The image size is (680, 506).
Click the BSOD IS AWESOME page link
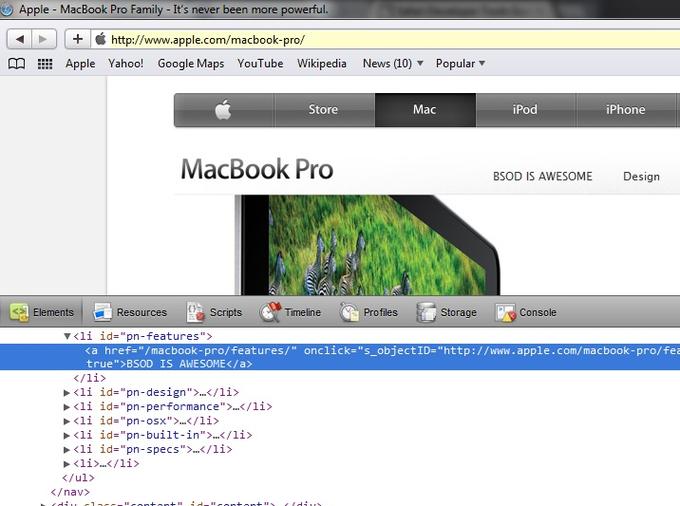click(x=543, y=176)
